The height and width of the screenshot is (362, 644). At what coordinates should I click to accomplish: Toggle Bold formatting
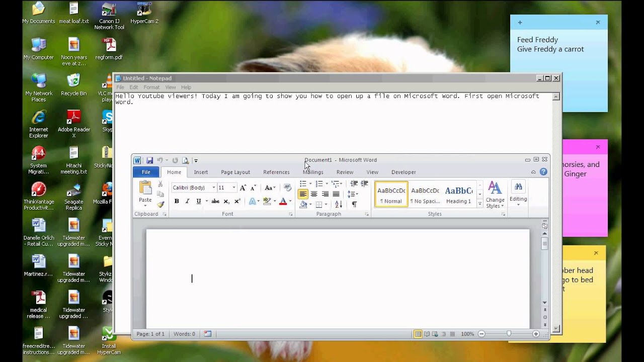click(177, 201)
